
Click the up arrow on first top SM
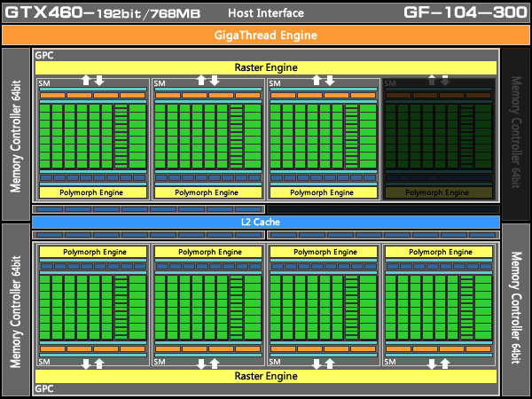[86, 80]
